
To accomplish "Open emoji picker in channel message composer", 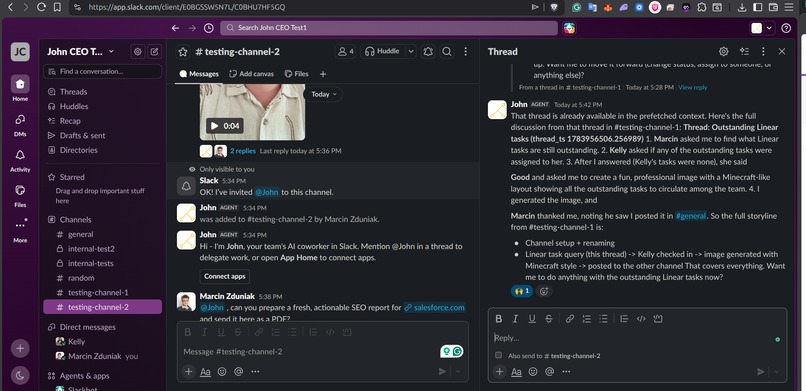I will (x=222, y=371).
